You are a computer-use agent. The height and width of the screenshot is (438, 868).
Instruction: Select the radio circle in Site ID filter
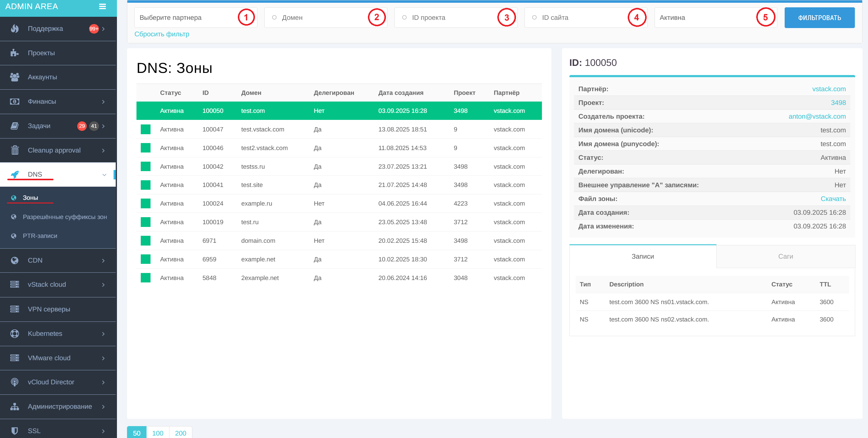pos(534,17)
